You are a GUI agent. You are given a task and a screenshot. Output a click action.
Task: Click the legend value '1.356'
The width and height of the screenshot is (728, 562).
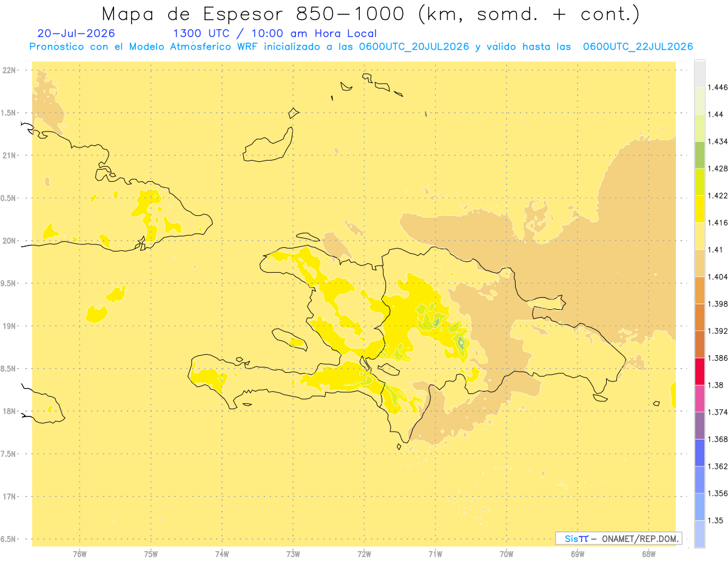pyautogui.click(x=717, y=493)
